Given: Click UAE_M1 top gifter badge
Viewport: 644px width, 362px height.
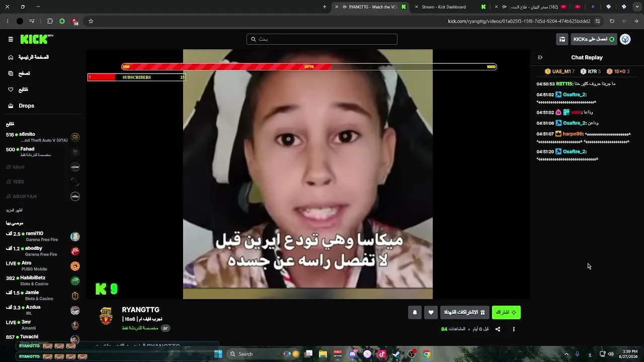Looking at the screenshot, I should click(559, 71).
